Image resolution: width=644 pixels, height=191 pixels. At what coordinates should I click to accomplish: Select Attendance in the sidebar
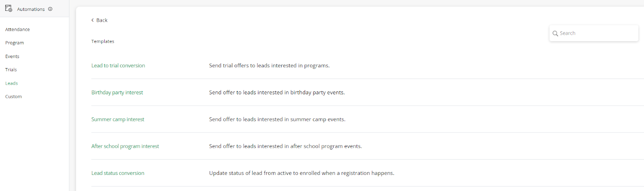coord(17,29)
